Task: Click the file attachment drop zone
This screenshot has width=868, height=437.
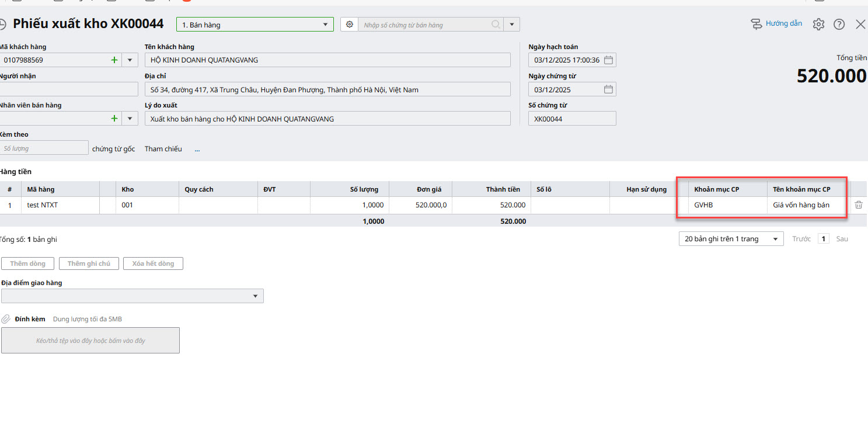Action: (x=90, y=340)
